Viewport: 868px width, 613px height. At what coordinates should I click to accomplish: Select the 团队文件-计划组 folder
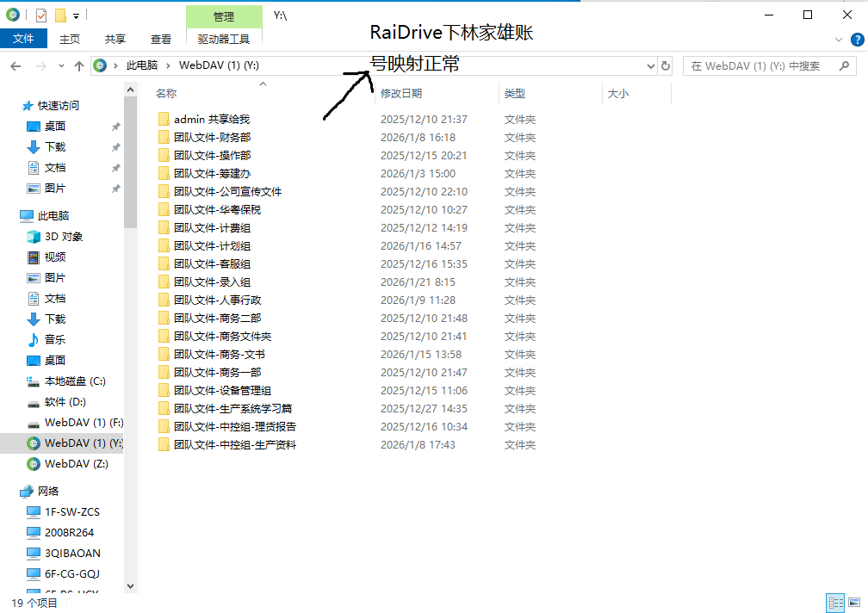(x=212, y=245)
